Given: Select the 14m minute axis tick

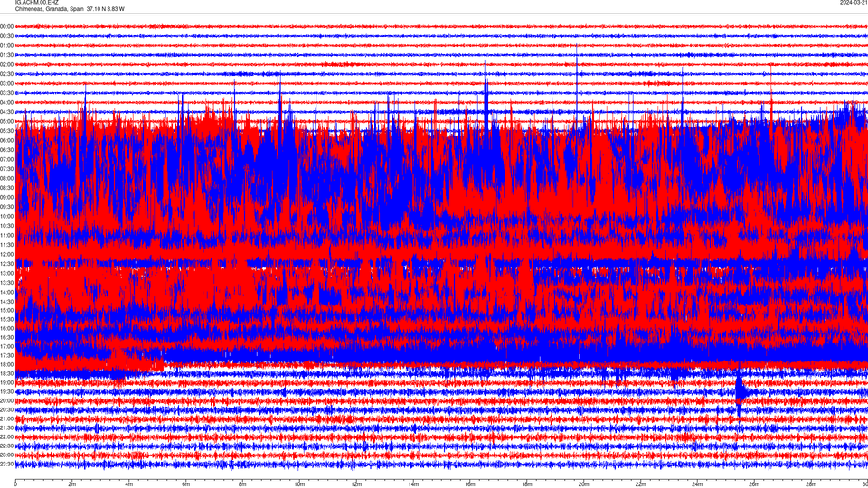Looking at the screenshot, I should tap(413, 484).
